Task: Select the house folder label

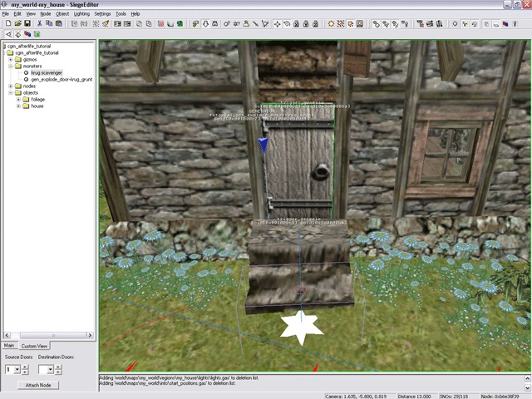Action: [x=37, y=106]
